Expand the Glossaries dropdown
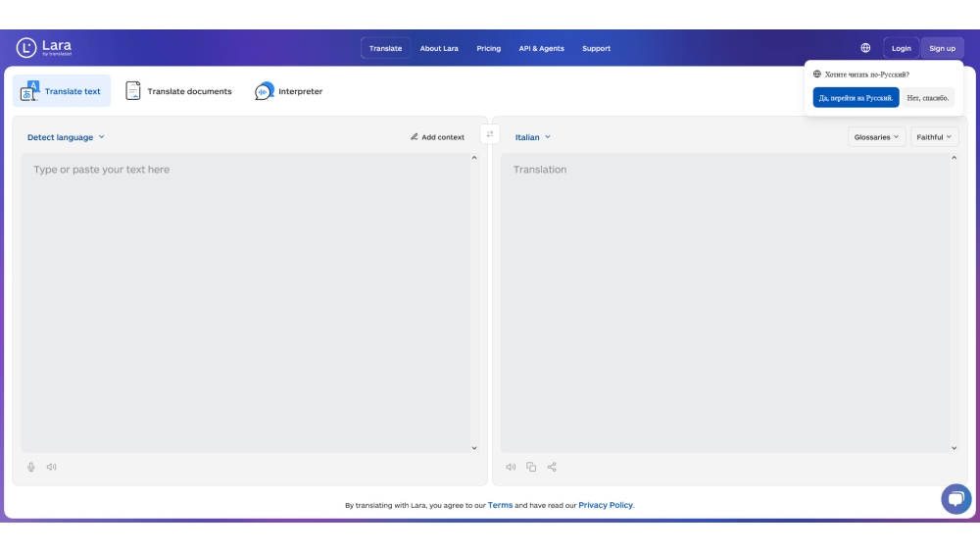The image size is (980, 552). [x=876, y=137]
